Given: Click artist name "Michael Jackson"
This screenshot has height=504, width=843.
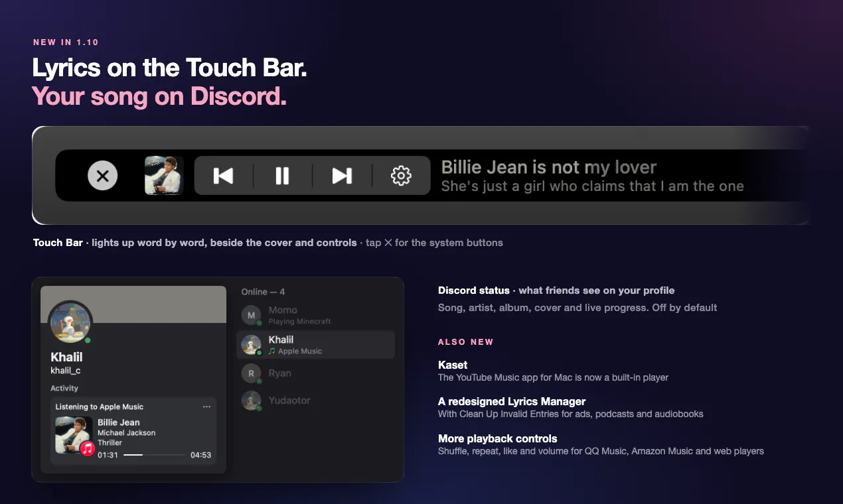Looking at the screenshot, I should [x=127, y=432].
